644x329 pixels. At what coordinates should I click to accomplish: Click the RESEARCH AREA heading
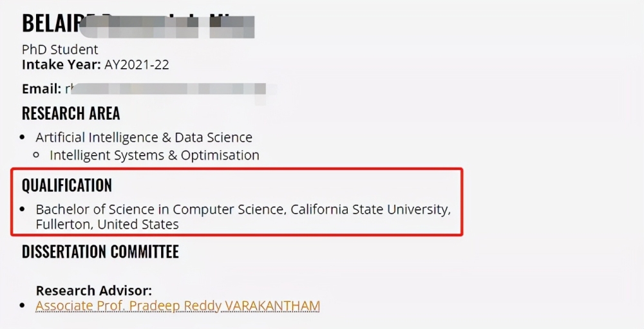(x=71, y=113)
